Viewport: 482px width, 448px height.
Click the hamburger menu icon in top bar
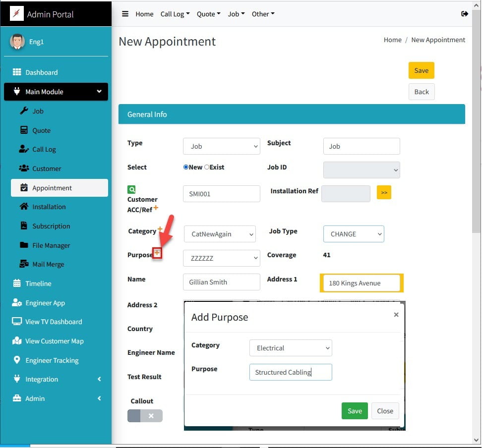tap(125, 14)
